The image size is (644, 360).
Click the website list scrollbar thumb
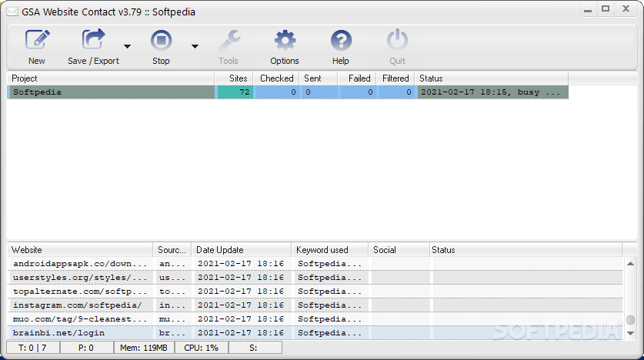coord(630,319)
